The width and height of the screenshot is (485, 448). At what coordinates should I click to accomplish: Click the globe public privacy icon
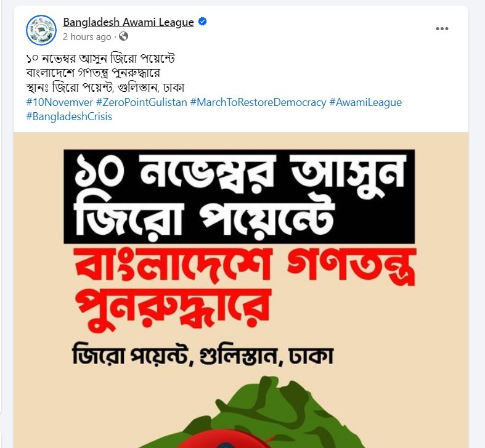click(123, 36)
